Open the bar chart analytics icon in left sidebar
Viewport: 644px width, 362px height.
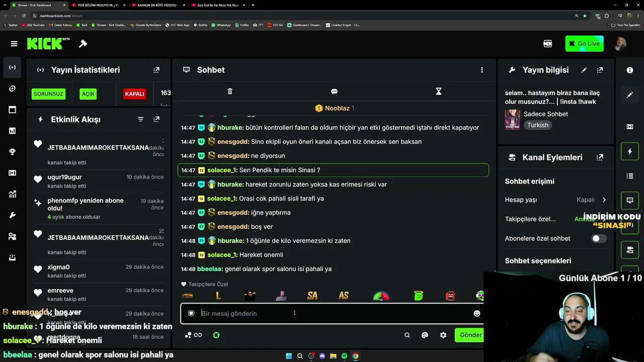click(13, 131)
